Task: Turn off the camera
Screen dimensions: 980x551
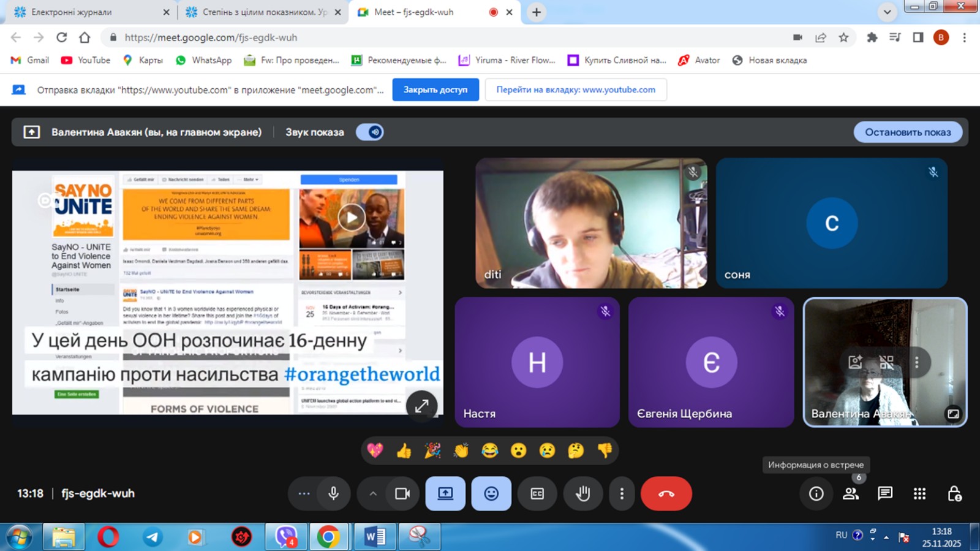Action: pyautogui.click(x=402, y=493)
